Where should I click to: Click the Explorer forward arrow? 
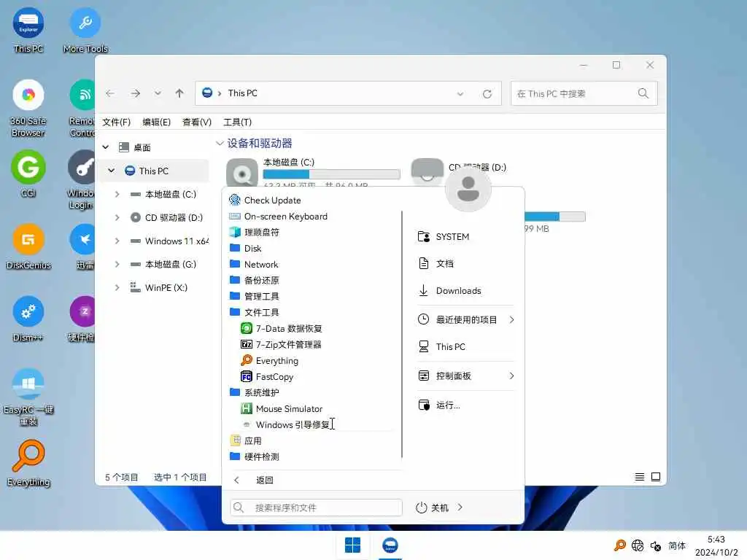point(135,93)
